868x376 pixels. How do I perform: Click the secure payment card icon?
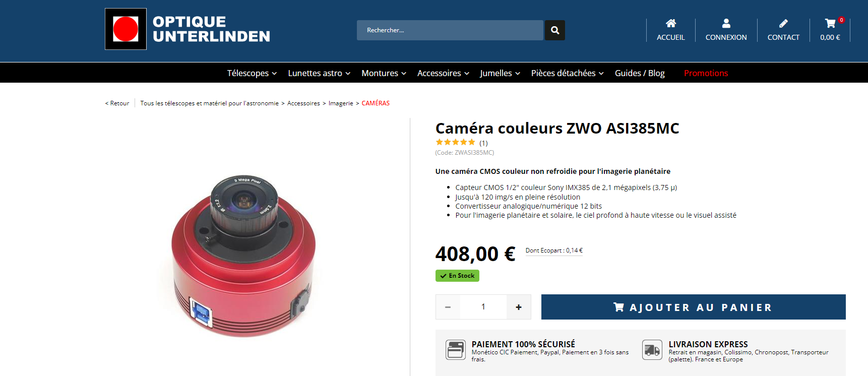click(456, 349)
